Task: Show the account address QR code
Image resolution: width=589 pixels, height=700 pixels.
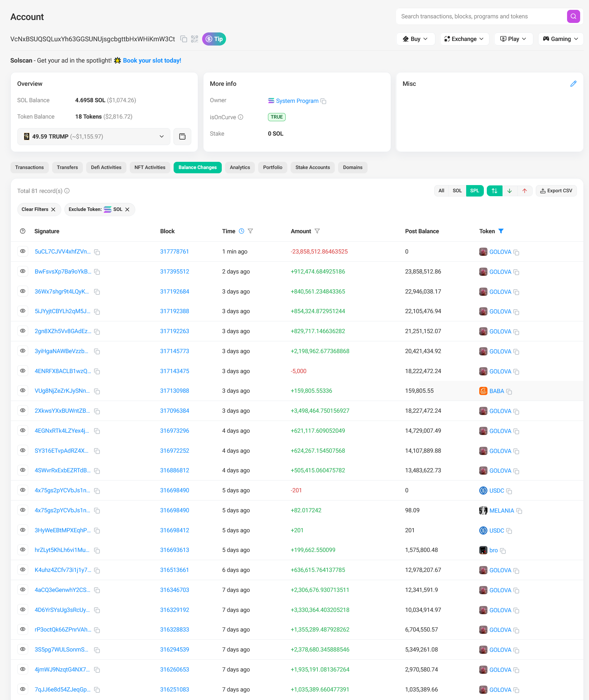Action: pos(194,39)
